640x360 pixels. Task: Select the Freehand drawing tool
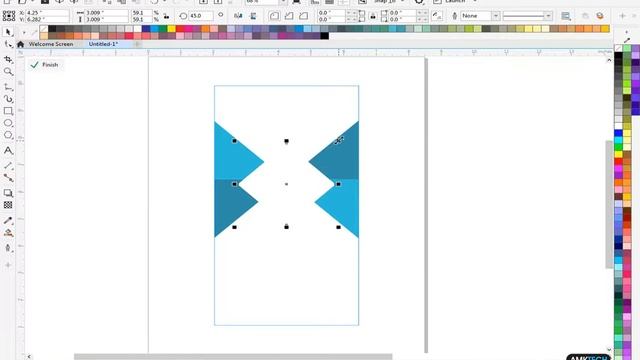click(8, 87)
